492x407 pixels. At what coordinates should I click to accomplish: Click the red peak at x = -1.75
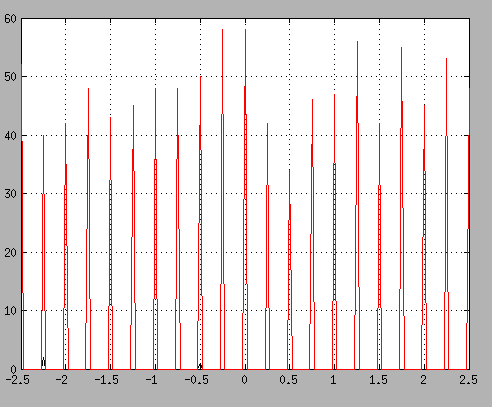click(x=88, y=229)
